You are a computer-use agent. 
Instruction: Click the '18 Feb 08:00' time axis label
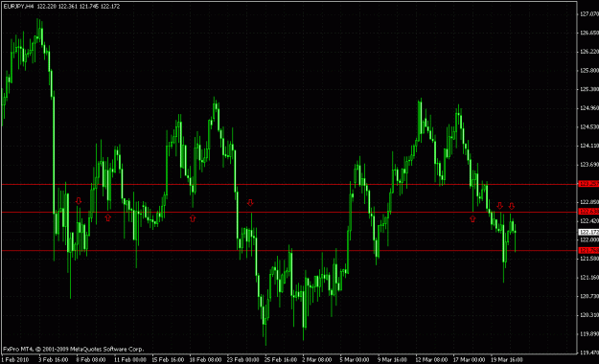[205, 359]
